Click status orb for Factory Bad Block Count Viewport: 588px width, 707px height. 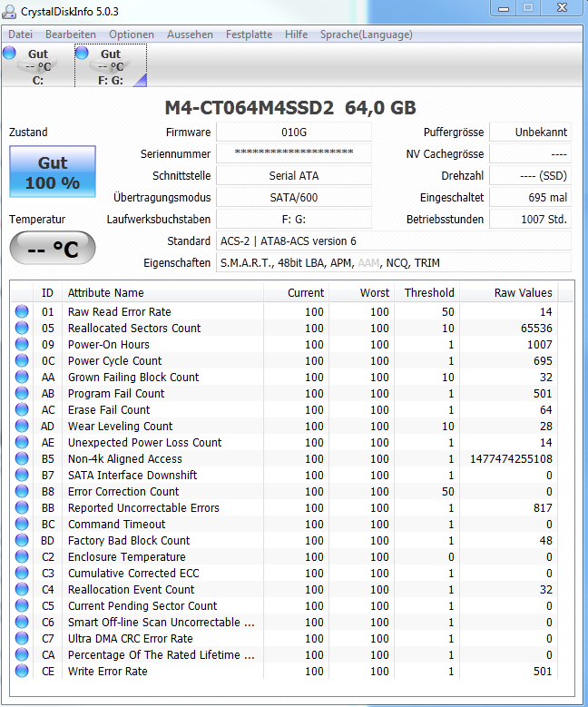(x=22, y=540)
